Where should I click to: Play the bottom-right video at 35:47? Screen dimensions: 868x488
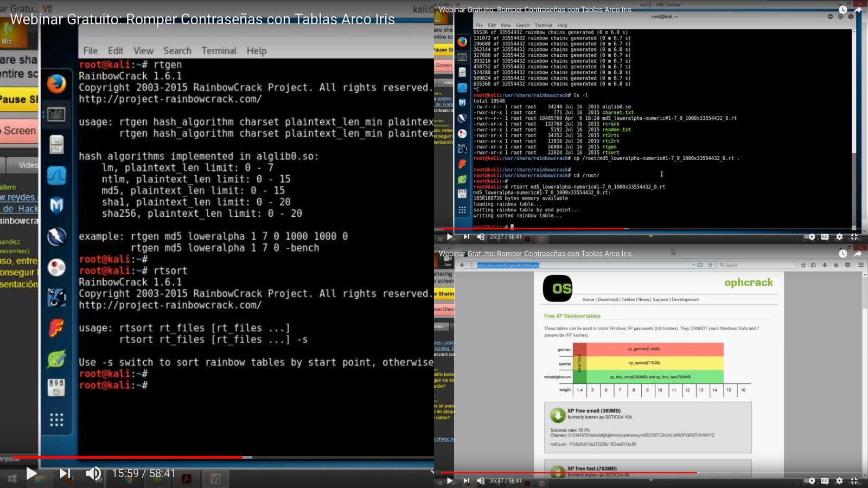click(x=449, y=481)
